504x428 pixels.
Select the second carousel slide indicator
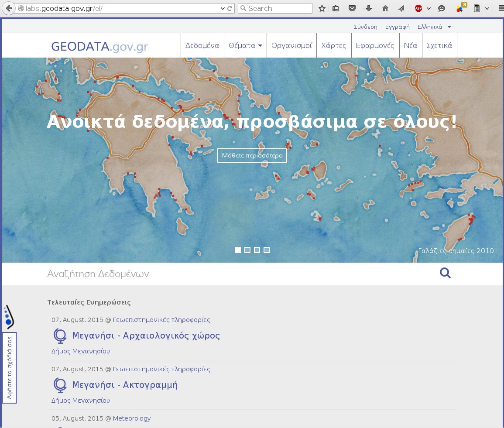[x=247, y=250]
